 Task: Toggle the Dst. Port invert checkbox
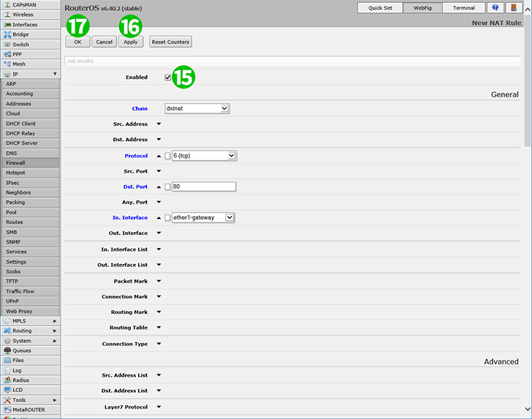[167, 187]
